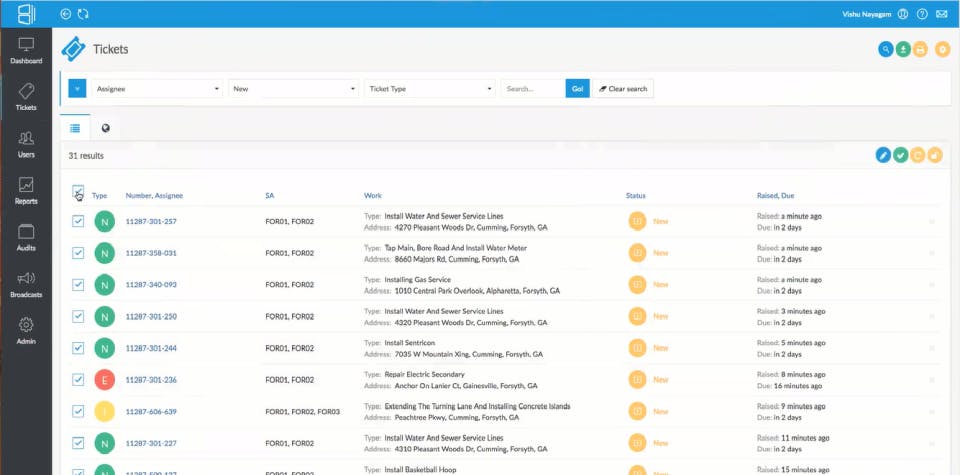This screenshot has height=475, width=960.
Task: Click the Go! search button
Action: click(577, 89)
